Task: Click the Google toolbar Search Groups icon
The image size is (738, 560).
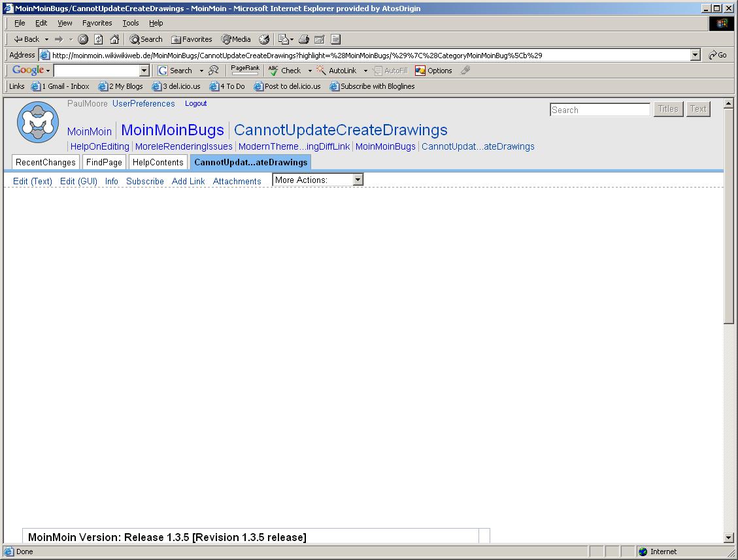Action: click(214, 71)
